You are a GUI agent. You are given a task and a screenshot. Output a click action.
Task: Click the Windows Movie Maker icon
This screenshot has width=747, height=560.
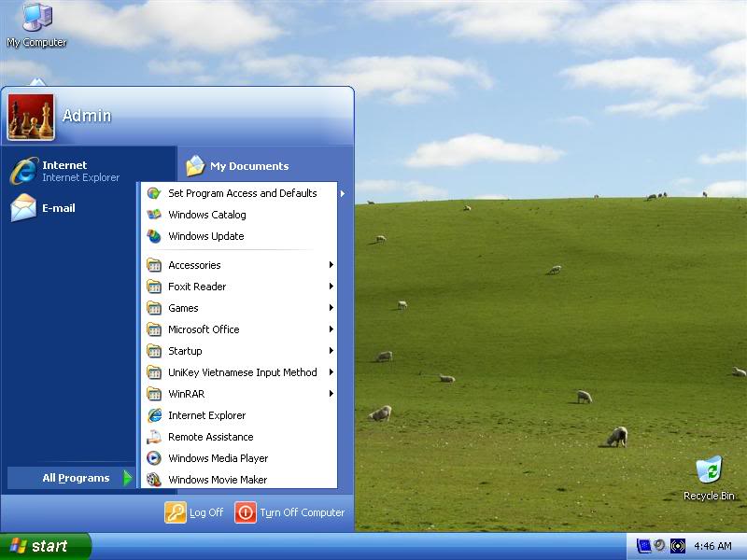pyautogui.click(x=154, y=480)
